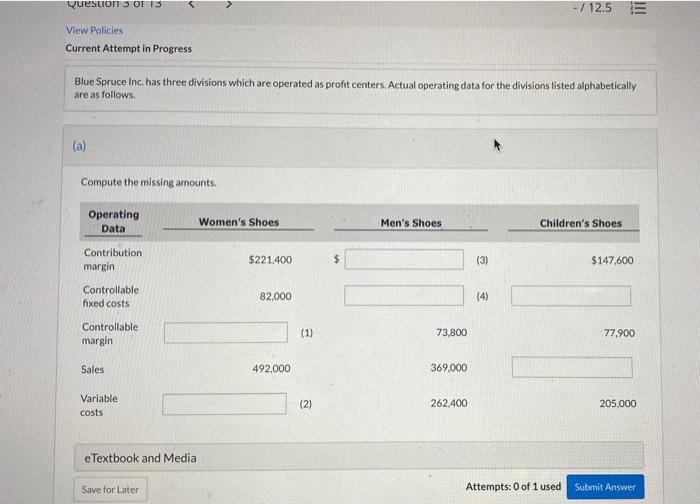Click the Controllable margin row label
Image resolution: width=700 pixels, height=504 pixels.
point(110,333)
